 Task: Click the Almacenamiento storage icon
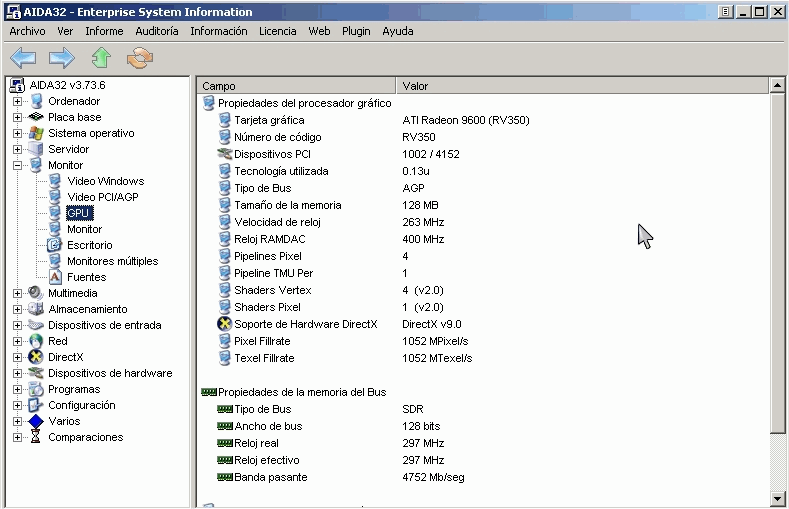point(36,309)
